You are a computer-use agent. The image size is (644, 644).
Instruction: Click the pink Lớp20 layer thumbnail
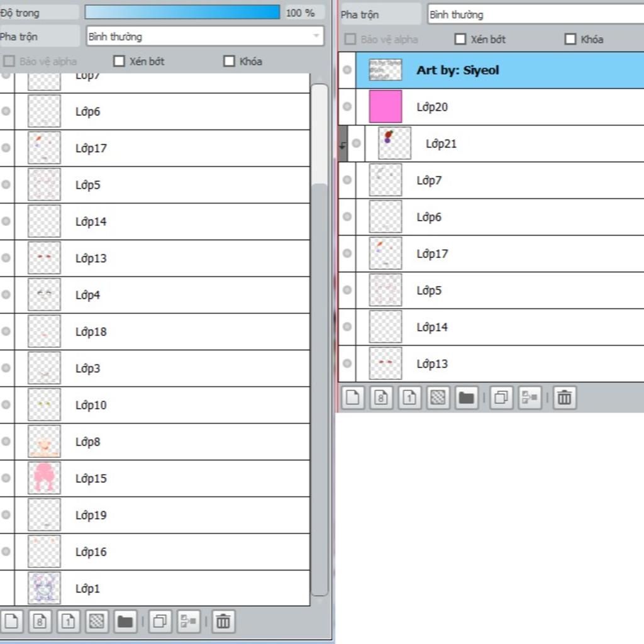click(386, 106)
